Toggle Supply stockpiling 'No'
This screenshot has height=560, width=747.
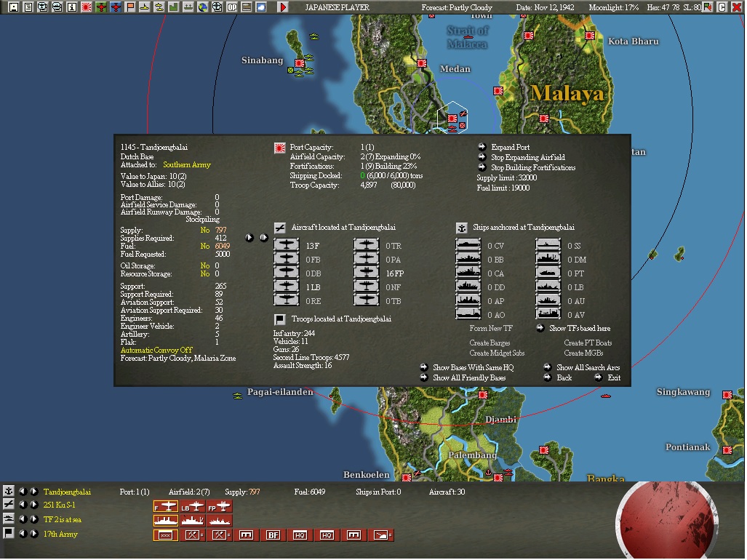click(205, 231)
